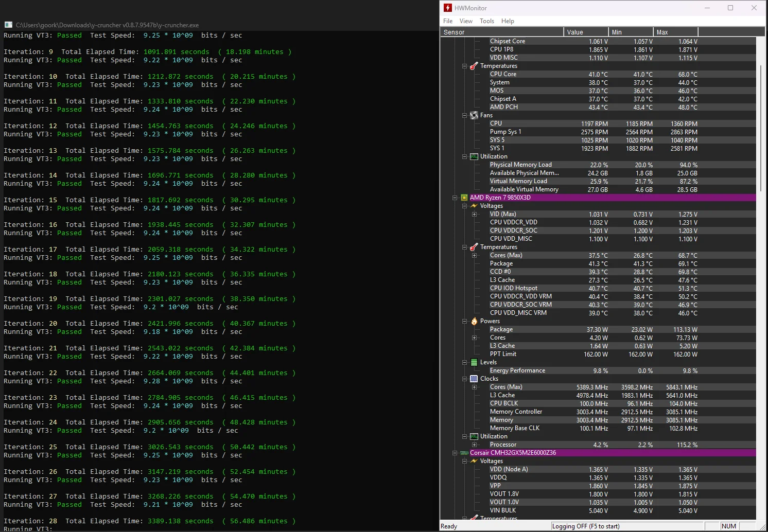The height and width of the screenshot is (532, 768).
Task: Click the HWMonitor app icon in title bar
Action: pyautogui.click(x=448, y=8)
